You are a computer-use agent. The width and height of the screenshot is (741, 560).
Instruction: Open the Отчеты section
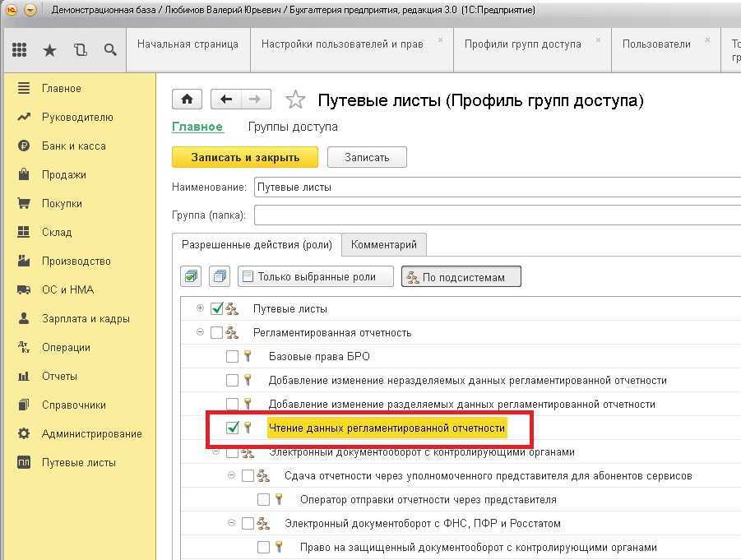point(59,376)
